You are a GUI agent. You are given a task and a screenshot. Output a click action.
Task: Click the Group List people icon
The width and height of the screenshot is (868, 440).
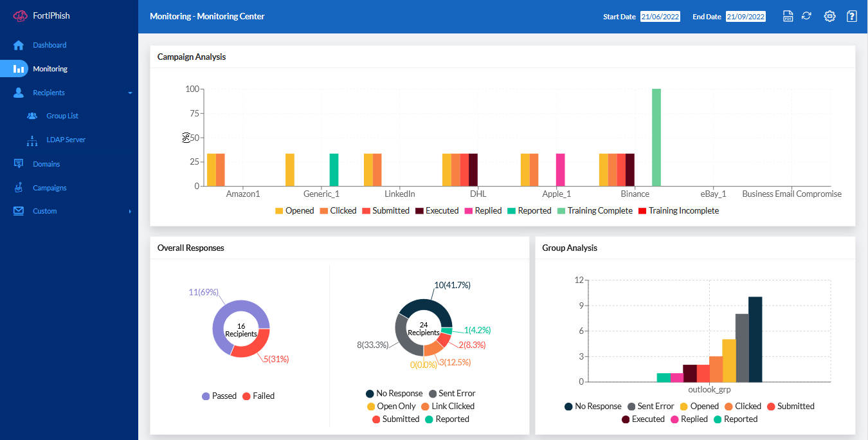point(32,116)
